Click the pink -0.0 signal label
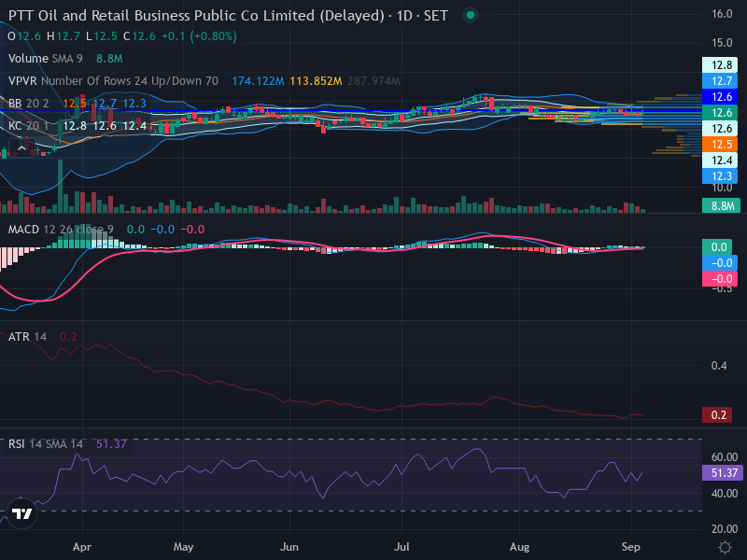Viewport: 747px width, 560px height. coord(720,278)
